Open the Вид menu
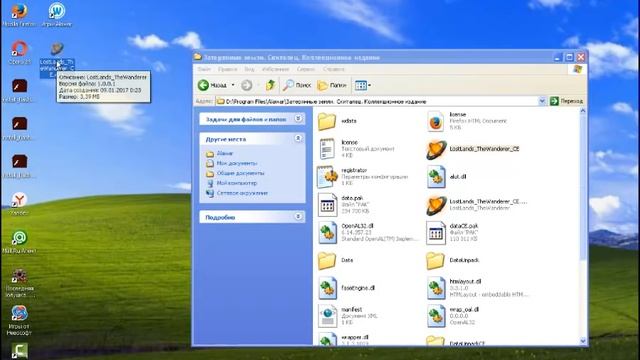Image resolution: width=640 pixels, height=360 pixels. pos(249,69)
